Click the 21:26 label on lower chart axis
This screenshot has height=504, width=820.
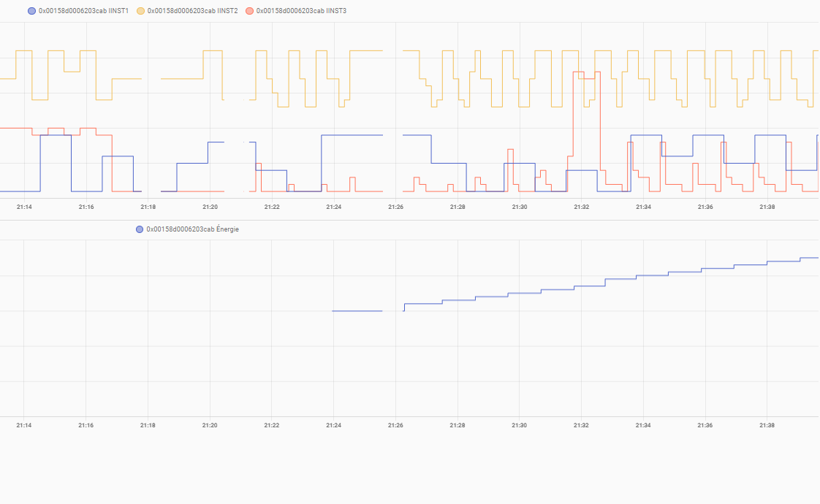395,425
